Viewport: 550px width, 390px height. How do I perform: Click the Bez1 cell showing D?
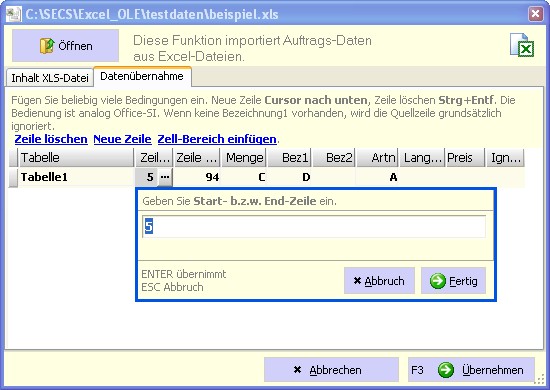tap(290, 177)
